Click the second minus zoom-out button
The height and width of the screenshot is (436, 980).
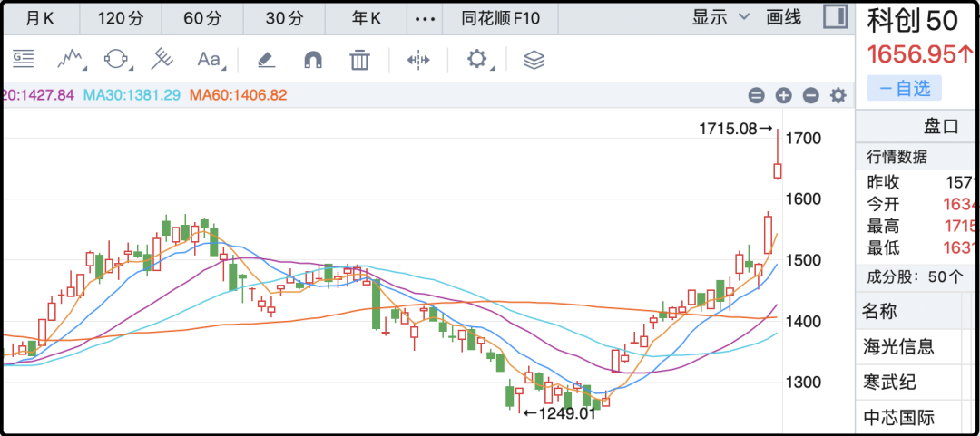(x=810, y=95)
